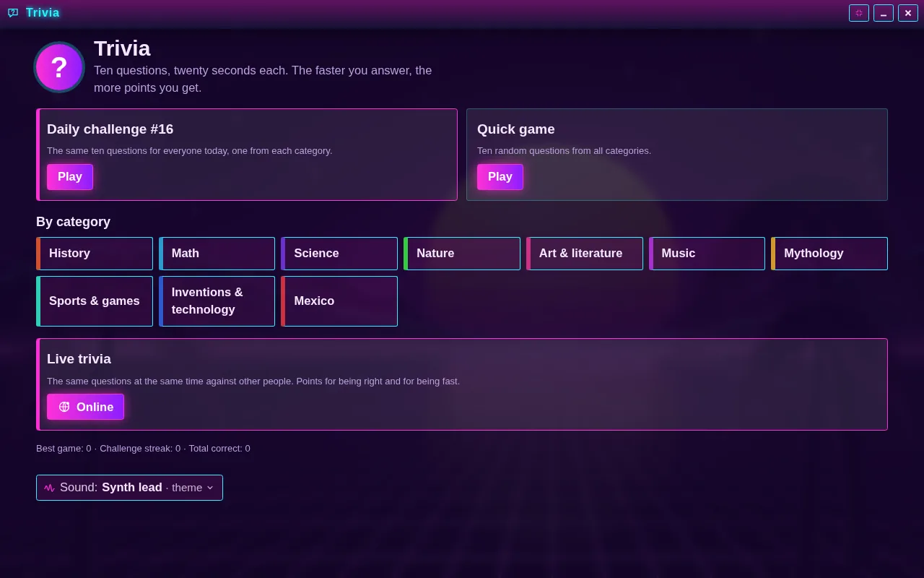Click the 'Quick game' heading
Image resolution: width=924 pixels, height=578 pixels.
pyautogui.click(x=516, y=129)
